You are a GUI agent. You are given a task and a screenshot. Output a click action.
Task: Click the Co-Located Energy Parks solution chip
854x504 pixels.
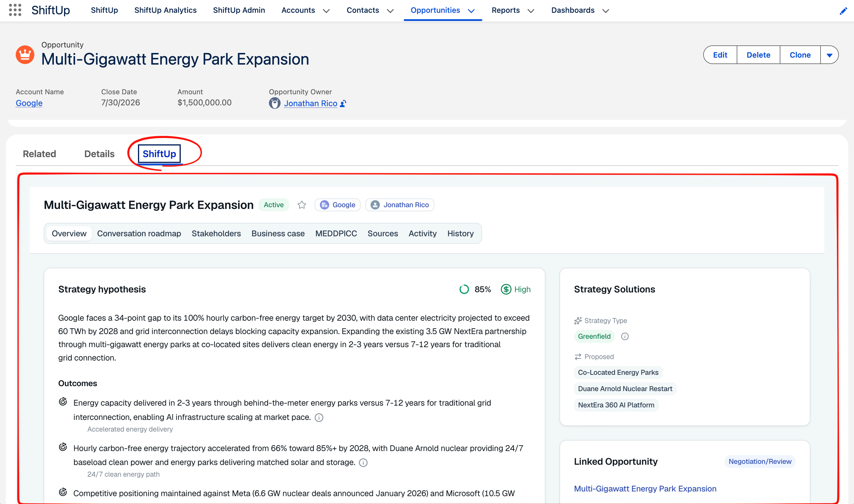(x=618, y=372)
